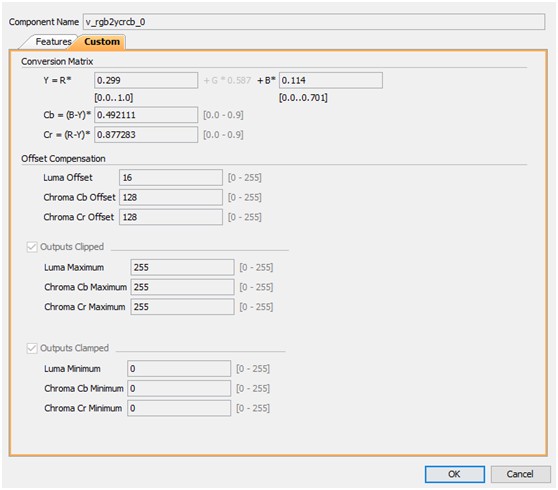Confirm settings with the OK button

pos(454,474)
